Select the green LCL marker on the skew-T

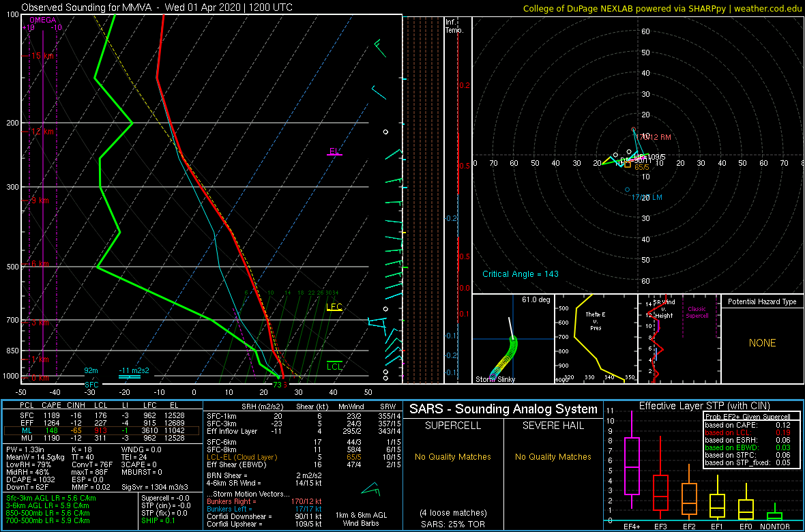334,366
